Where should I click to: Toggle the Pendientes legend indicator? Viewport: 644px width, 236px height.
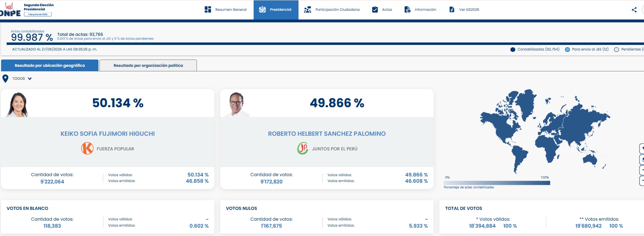pyautogui.click(x=616, y=49)
